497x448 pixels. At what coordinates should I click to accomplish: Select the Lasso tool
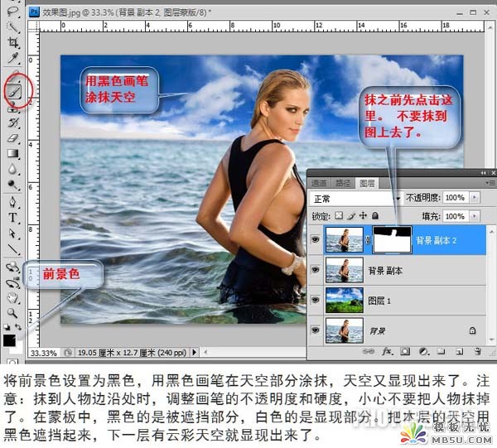pyautogui.click(x=12, y=12)
